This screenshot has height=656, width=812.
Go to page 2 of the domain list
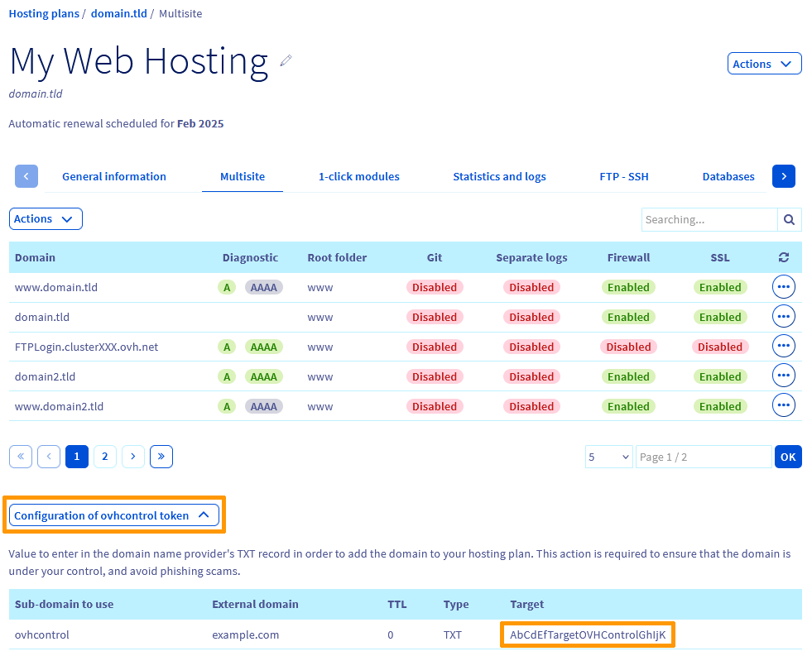[105, 457]
